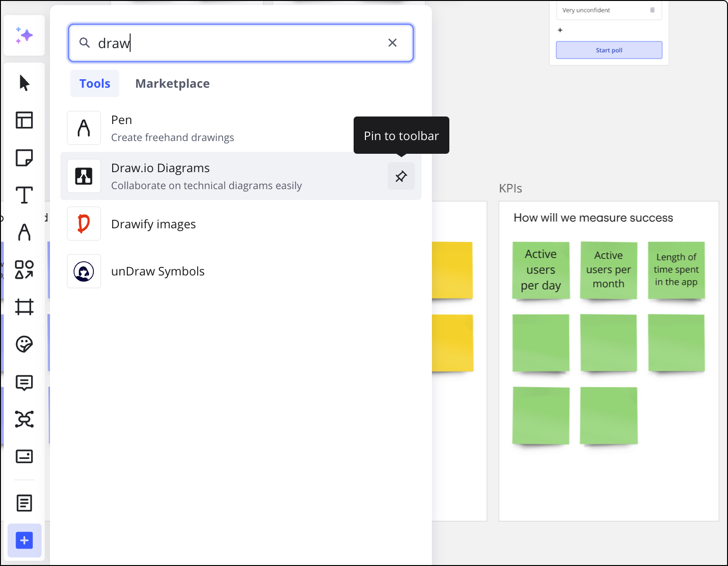Open the Miro AI sparkle assistant
Screen dimensions: 728x566
[x=24, y=35]
